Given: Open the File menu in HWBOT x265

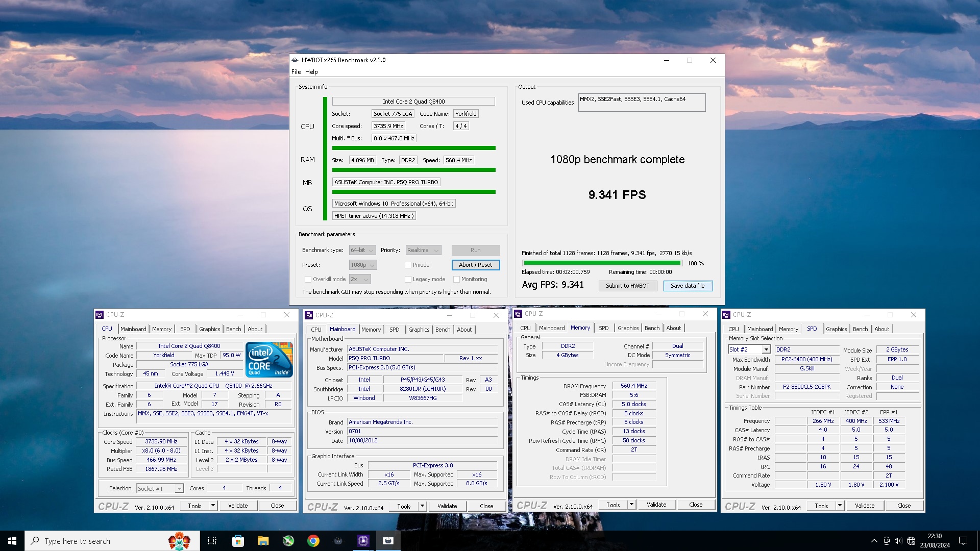Looking at the screenshot, I should click(x=296, y=72).
